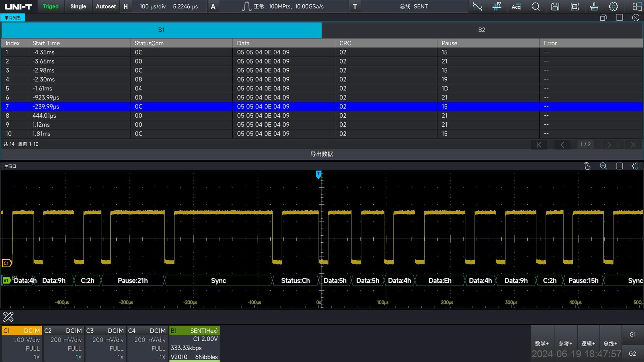The image size is (644, 362).
Task: Click the save floppy disk icon
Action: coord(555,6)
